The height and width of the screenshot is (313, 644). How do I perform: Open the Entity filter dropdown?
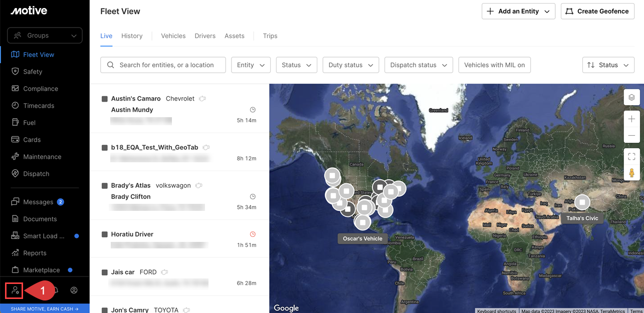coord(251,65)
